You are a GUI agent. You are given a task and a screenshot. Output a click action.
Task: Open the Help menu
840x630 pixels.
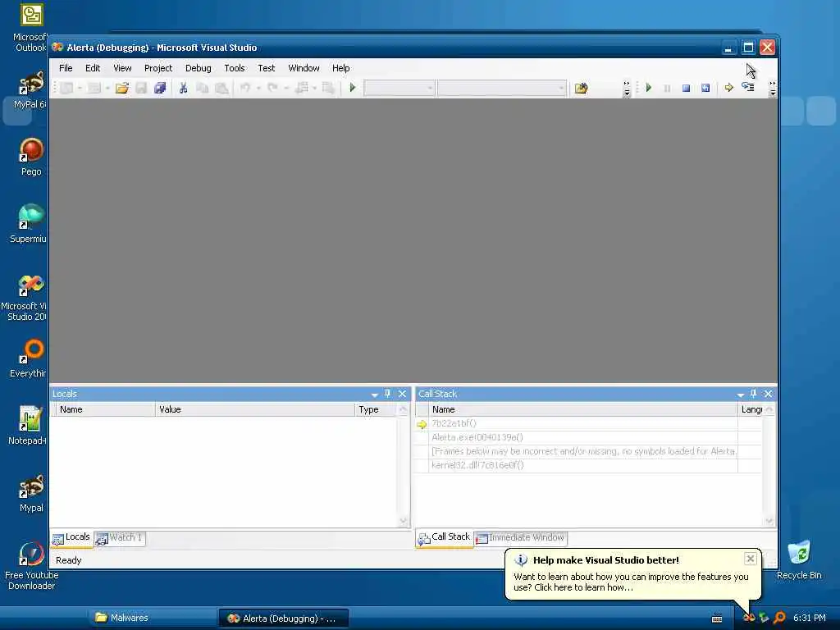(x=340, y=68)
